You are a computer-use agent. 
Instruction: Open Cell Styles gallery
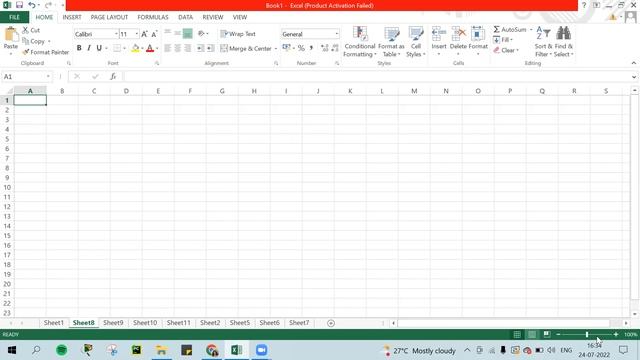(x=416, y=42)
